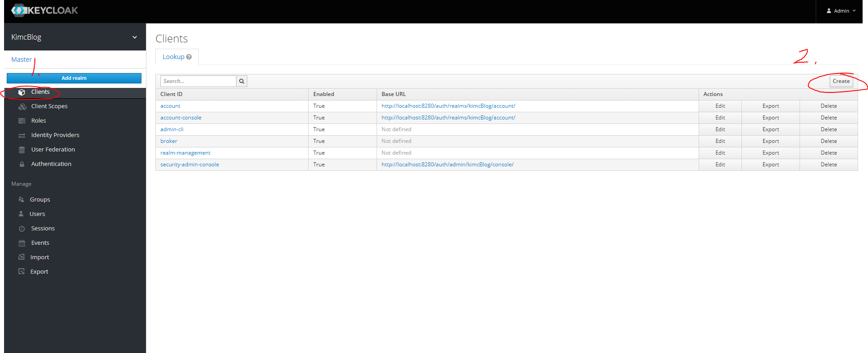Click the Sessions clock icon
868x353 pixels.
(x=22, y=229)
